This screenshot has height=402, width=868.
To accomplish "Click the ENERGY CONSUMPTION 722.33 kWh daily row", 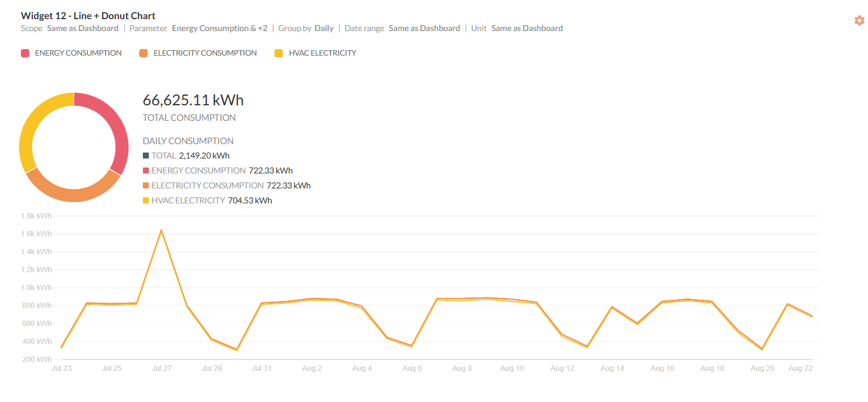I will pyautogui.click(x=218, y=170).
